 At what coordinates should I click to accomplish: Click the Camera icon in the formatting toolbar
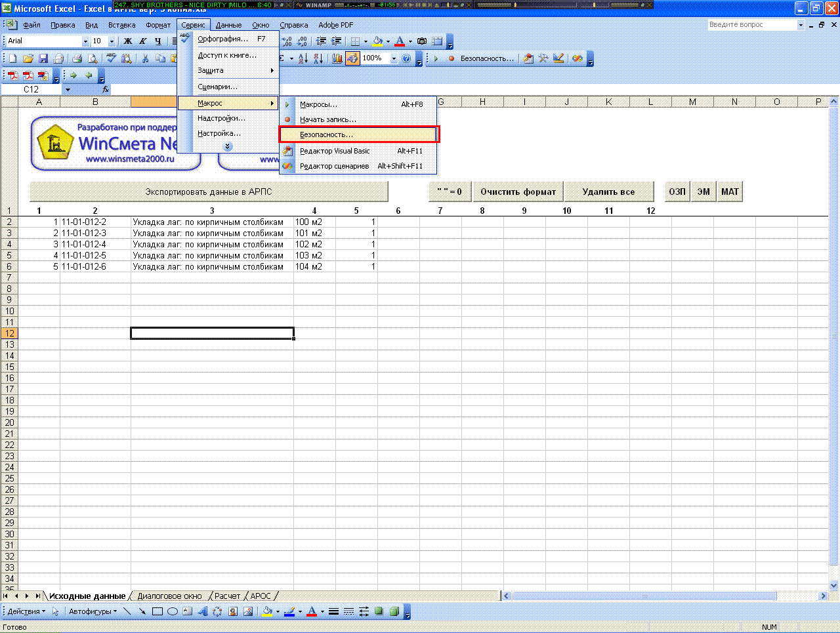(x=422, y=41)
